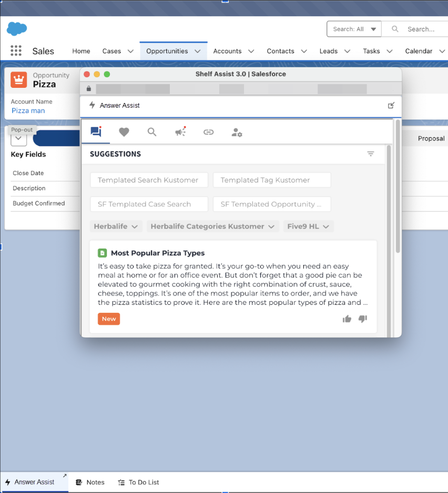Screen dimensions: 448x493
Task: Expand the Accounts tab chevron
Action: [251, 51]
